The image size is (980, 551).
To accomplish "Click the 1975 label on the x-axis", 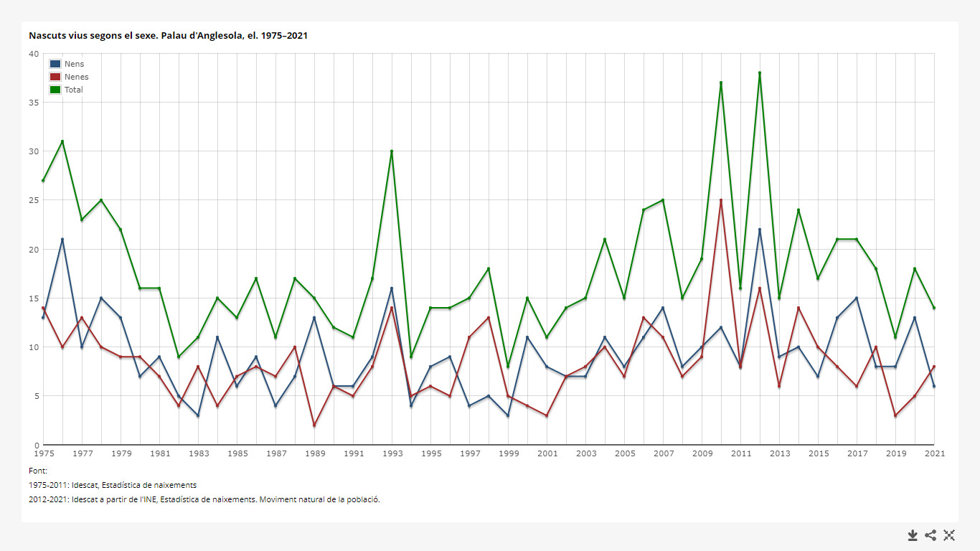I will (x=44, y=453).
